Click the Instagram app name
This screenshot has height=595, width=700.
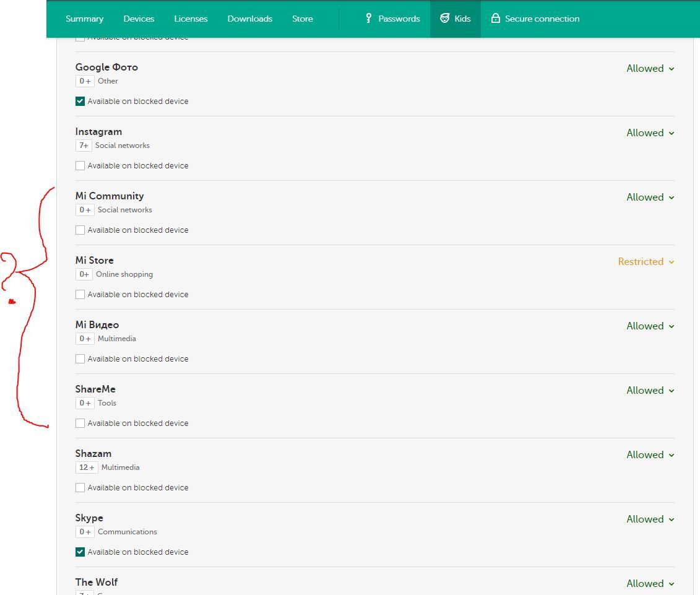coord(98,132)
